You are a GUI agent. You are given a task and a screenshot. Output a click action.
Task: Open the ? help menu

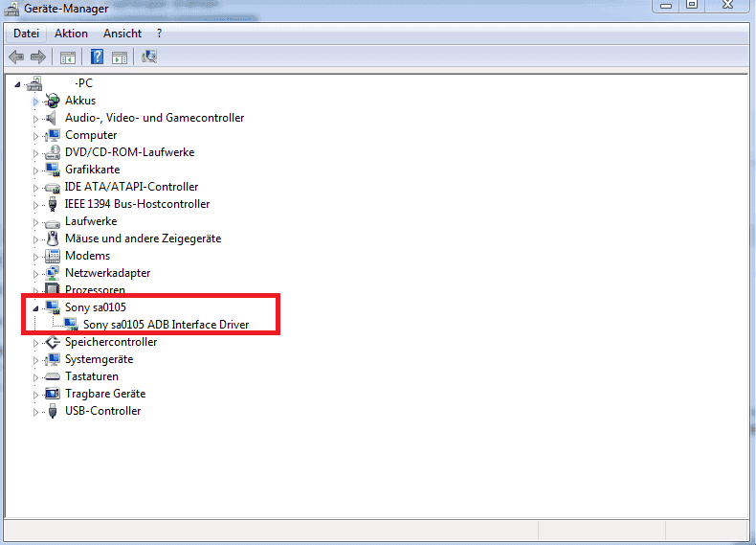coord(160,34)
